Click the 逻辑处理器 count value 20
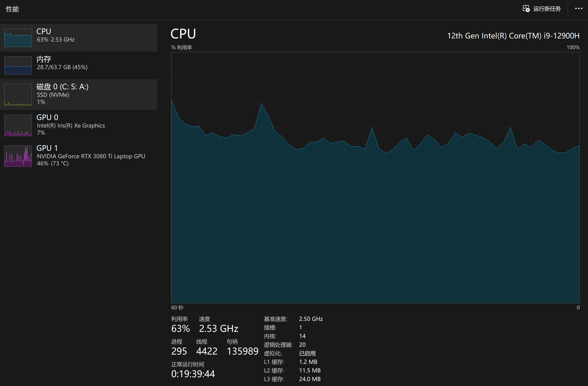 (x=302, y=344)
